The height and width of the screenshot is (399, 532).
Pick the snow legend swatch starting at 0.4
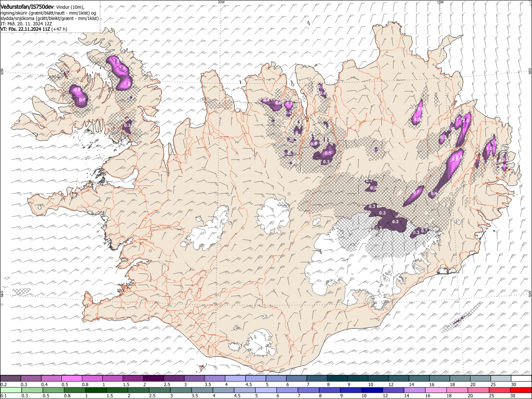(x=51, y=379)
